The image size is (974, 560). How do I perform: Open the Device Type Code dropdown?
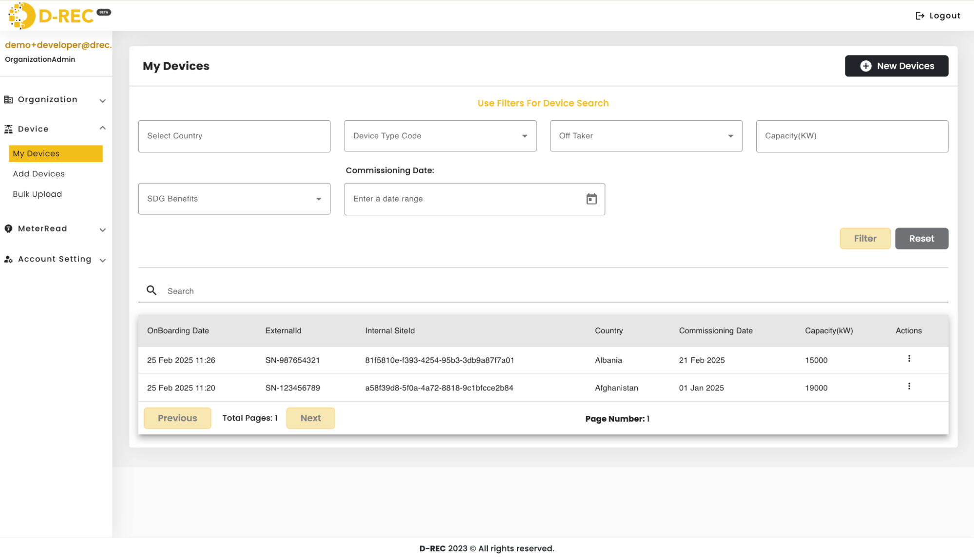point(440,136)
